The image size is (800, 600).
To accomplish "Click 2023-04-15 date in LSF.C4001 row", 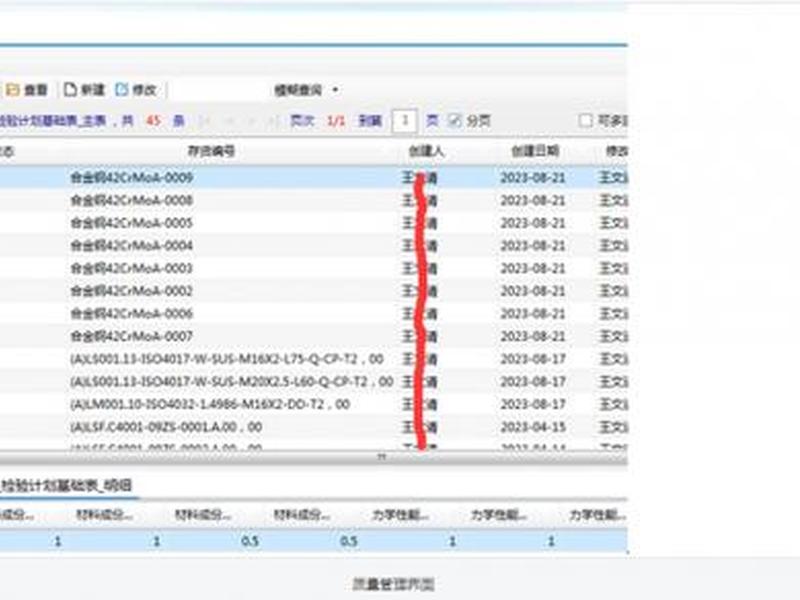I will click(x=533, y=427).
